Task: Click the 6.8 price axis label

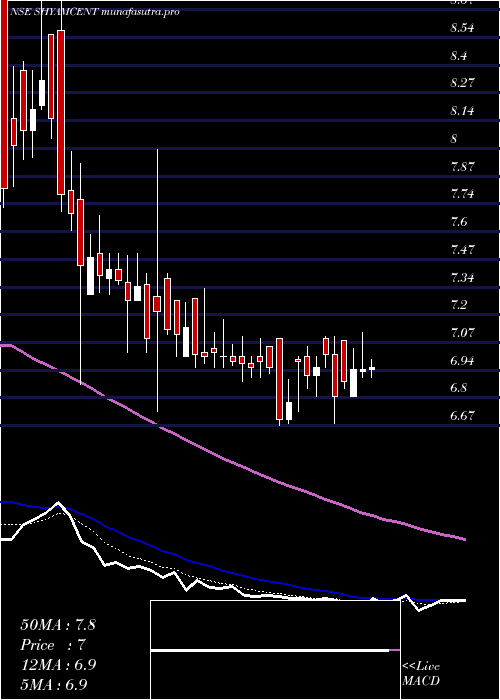Action: point(460,388)
